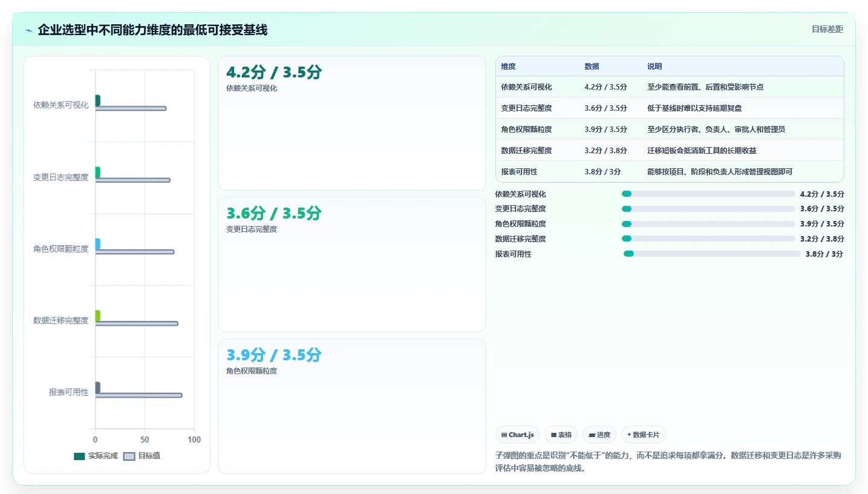This screenshot has width=868, height=494.
Task: Click the gray target bar for 角色权限颗粒度
Action: (134, 252)
